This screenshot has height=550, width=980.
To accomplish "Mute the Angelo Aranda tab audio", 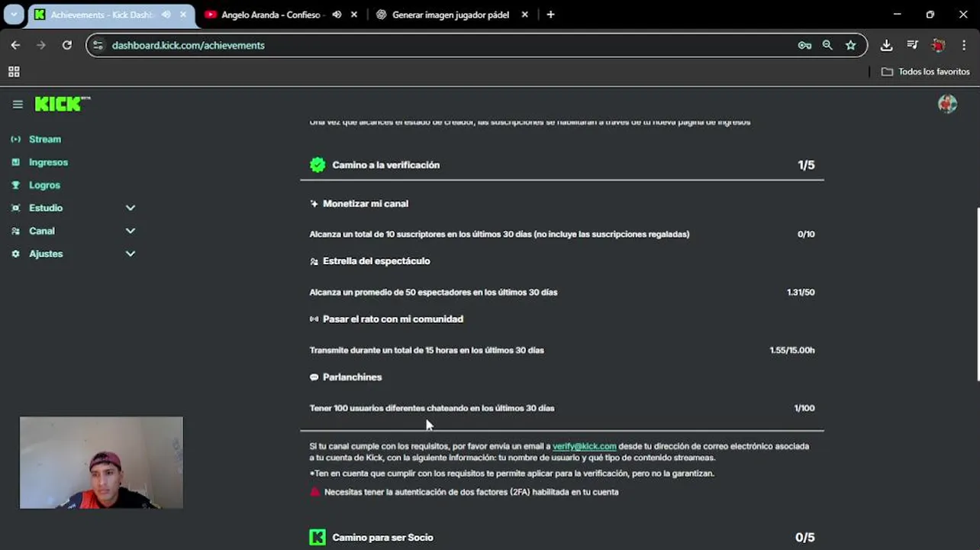I will pyautogui.click(x=337, y=15).
